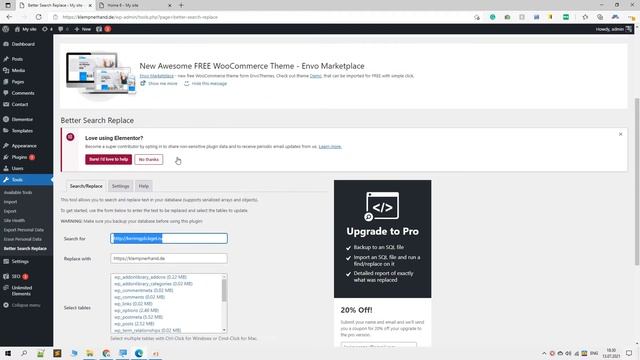Select the wp_options table in the list
Image resolution: width=640 pixels, height=360 pixels.
click(136, 310)
